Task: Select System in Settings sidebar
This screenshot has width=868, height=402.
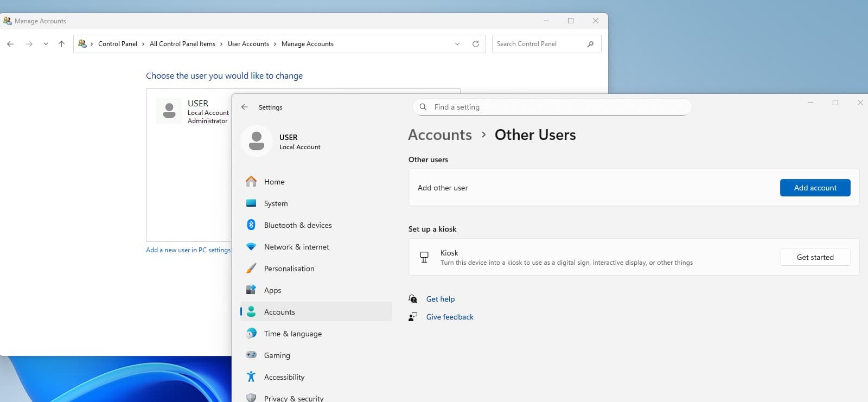Action: tap(276, 203)
